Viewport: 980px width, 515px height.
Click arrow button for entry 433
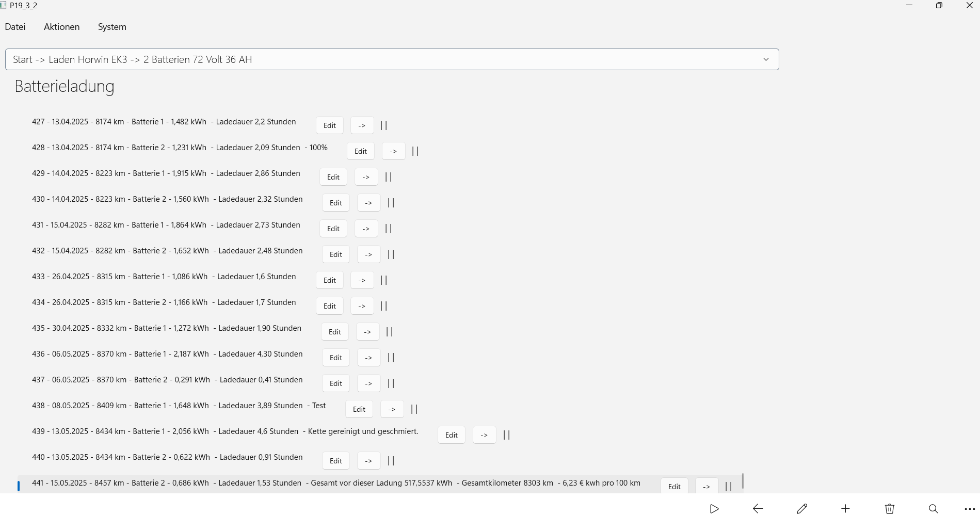tap(362, 280)
